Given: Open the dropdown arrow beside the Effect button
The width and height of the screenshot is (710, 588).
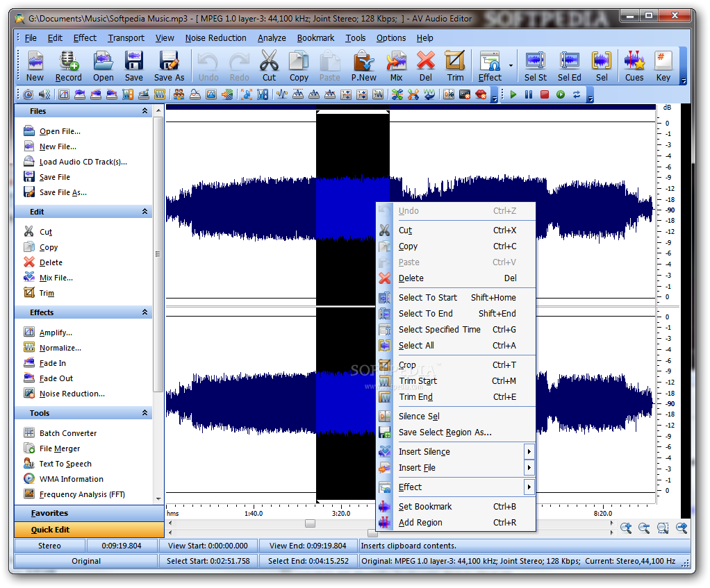Looking at the screenshot, I should (x=511, y=66).
